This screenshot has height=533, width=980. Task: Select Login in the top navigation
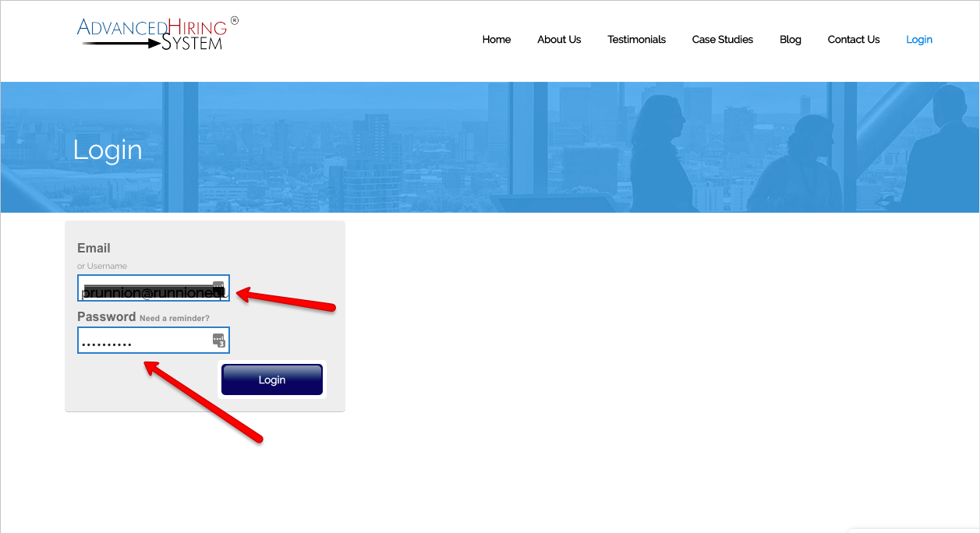(919, 40)
